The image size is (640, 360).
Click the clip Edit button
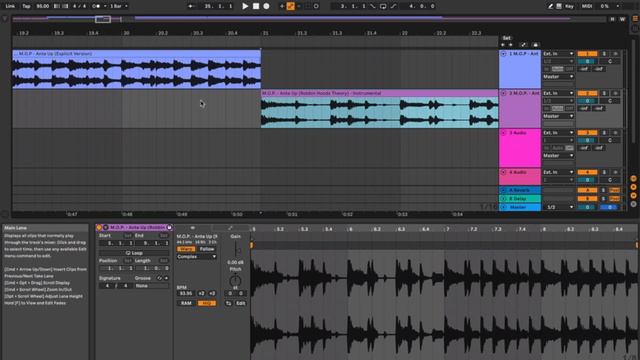point(241,303)
